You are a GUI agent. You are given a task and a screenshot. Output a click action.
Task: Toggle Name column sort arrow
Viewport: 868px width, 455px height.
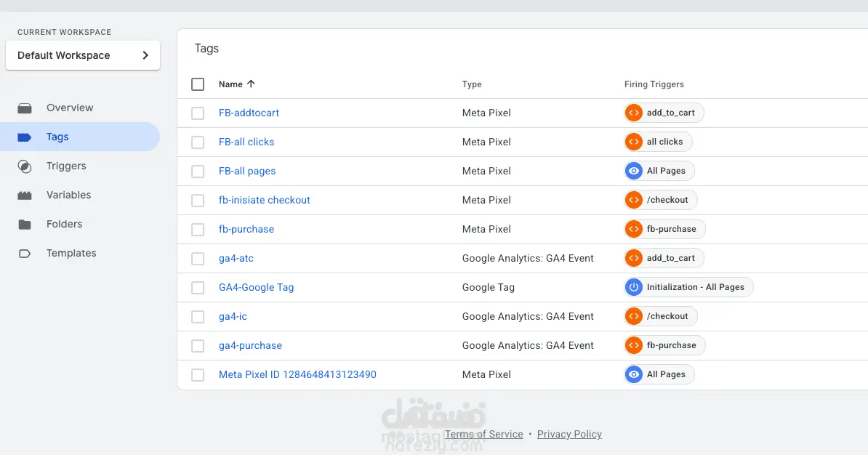click(x=251, y=84)
